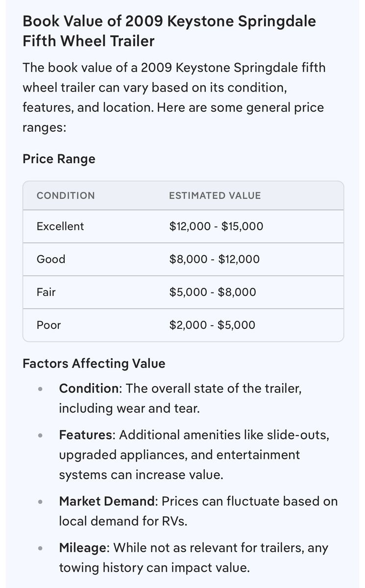Viewport: 365px width, 588px height.
Task: Click the bold Mileage bullet label
Action: [x=83, y=547]
